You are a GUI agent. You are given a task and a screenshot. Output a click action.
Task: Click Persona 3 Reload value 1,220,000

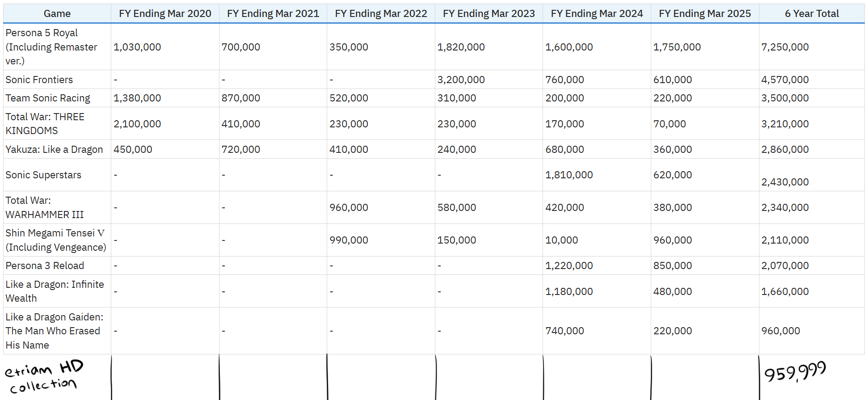click(x=569, y=265)
